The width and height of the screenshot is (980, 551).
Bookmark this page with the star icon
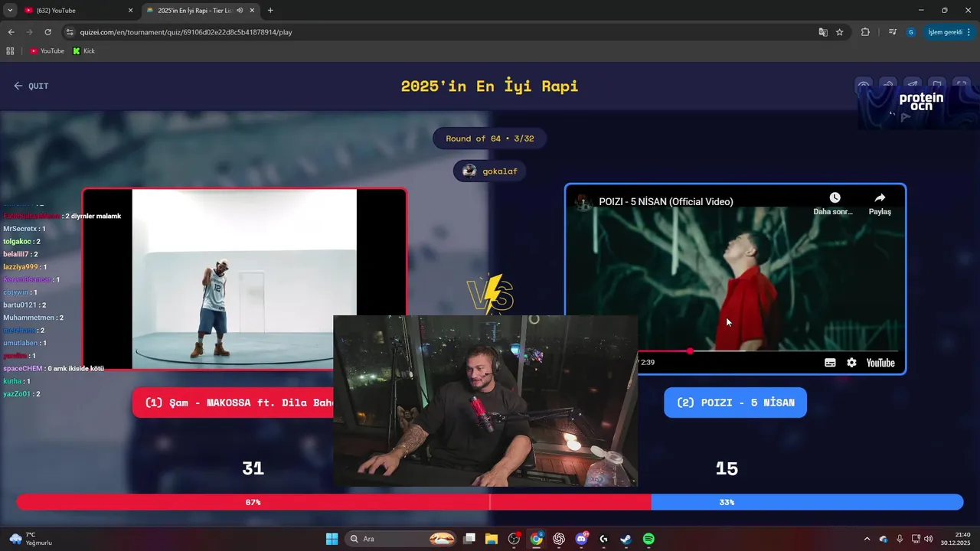pos(840,32)
